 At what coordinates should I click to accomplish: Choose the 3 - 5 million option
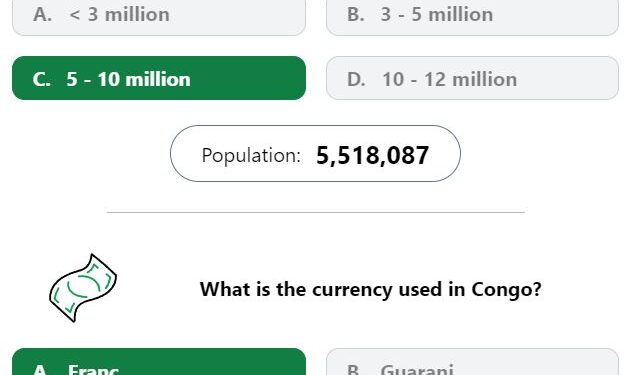(x=472, y=17)
